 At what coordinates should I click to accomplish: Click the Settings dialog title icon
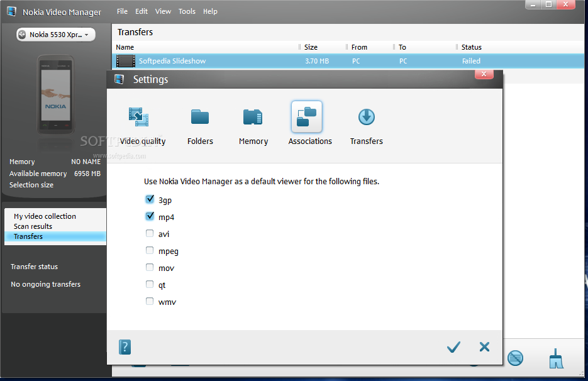tap(119, 79)
